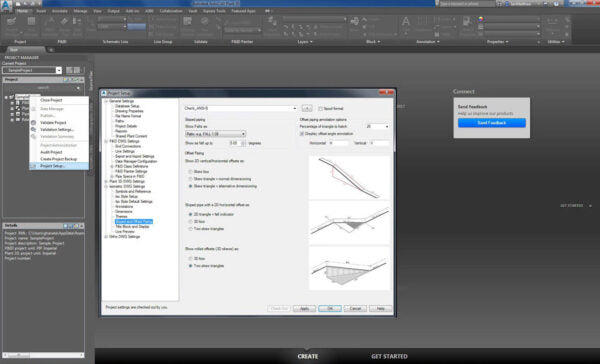Screen dimensions: 600x364
Task: Click the Run Validation icon in ribbon
Action: [x=204, y=21]
